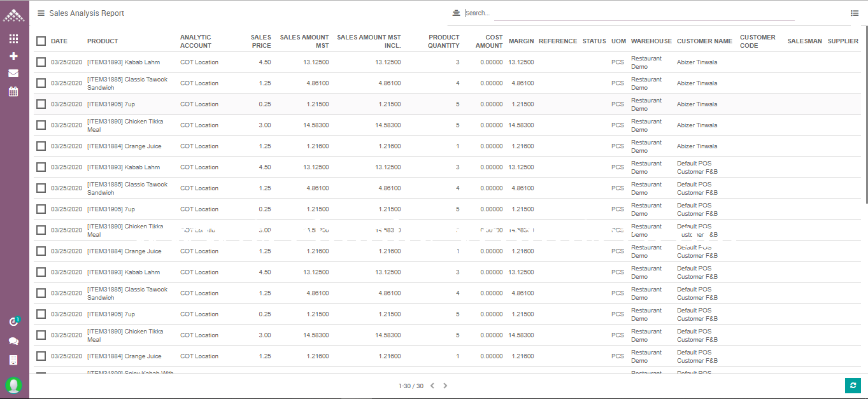The height and width of the screenshot is (399, 868).
Task: Click Abizer Tinwala in the Orange Juice row
Action: tap(697, 146)
